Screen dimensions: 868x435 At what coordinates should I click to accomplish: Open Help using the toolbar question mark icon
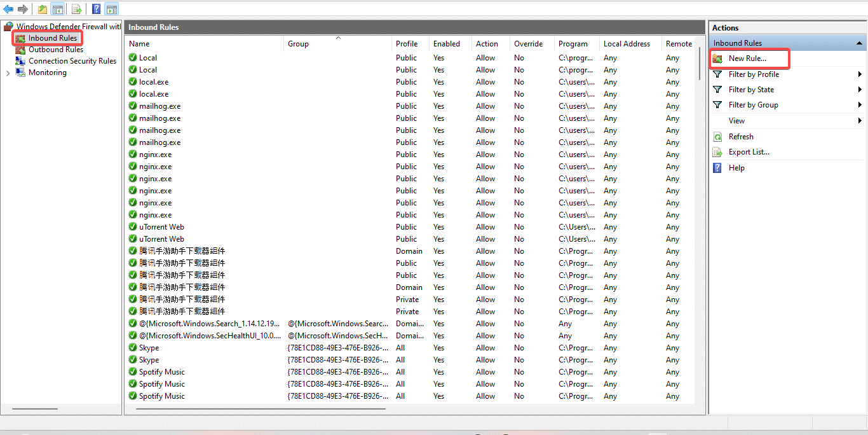click(x=96, y=9)
